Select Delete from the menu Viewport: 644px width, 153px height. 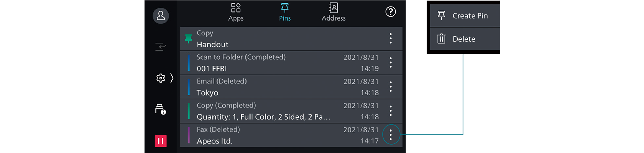(465, 39)
